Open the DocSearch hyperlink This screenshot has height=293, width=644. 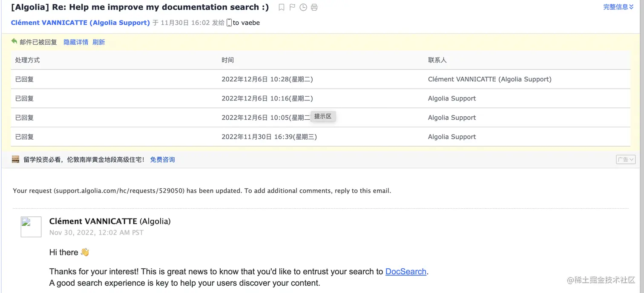point(406,271)
